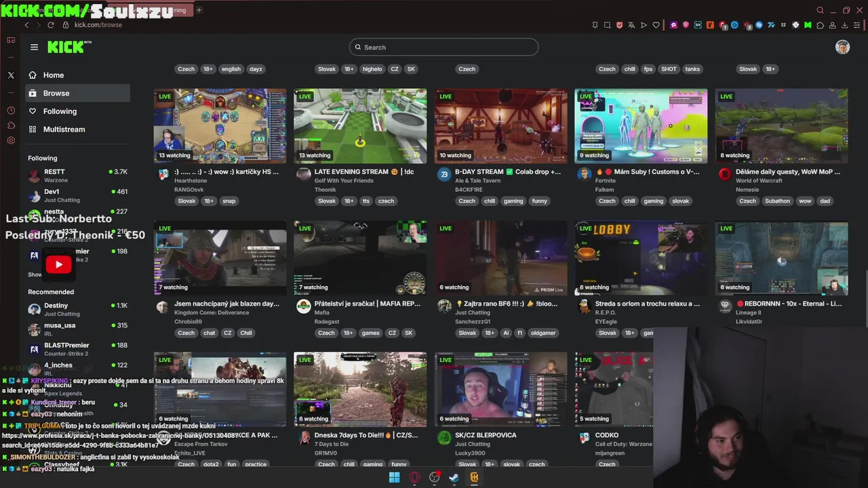Click the dayz tag chip
868x488 pixels.
[x=256, y=69]
